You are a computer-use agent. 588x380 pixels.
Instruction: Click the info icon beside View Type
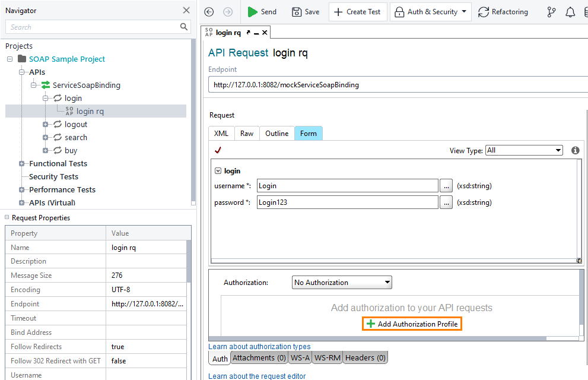pos(574,150)
